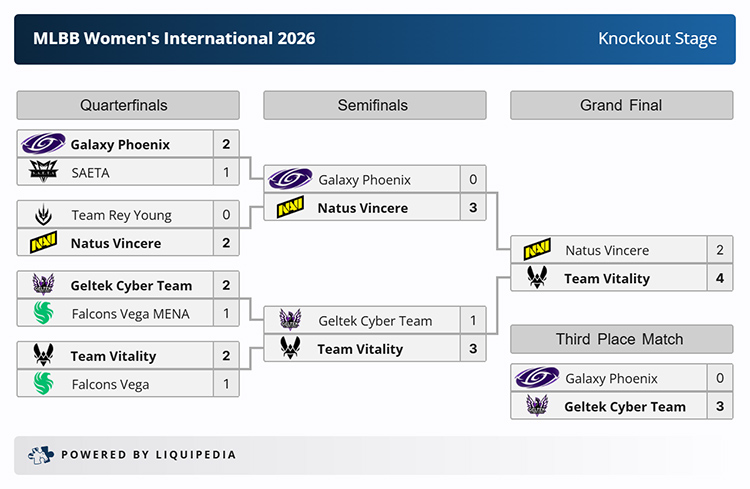Select the Semifinals column header
This screenshot has height=489, width=750.
click(x=375, y=105)
